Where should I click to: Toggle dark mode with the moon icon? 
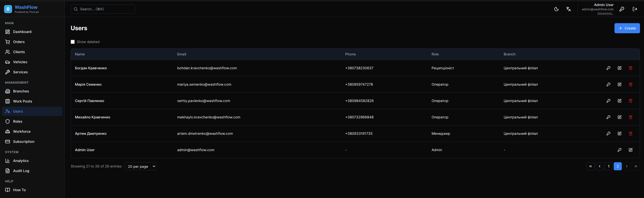tap(556, 9)
